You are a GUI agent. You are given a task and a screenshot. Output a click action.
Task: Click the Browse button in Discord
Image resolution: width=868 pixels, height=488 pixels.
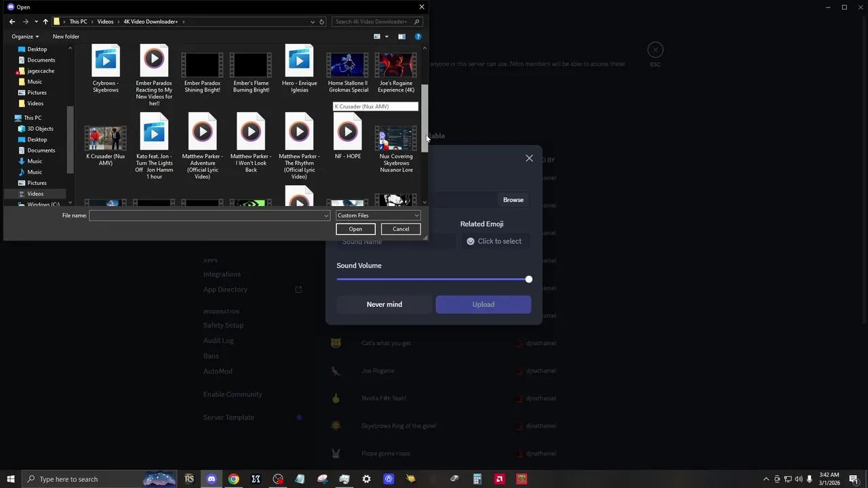(513, 200)
